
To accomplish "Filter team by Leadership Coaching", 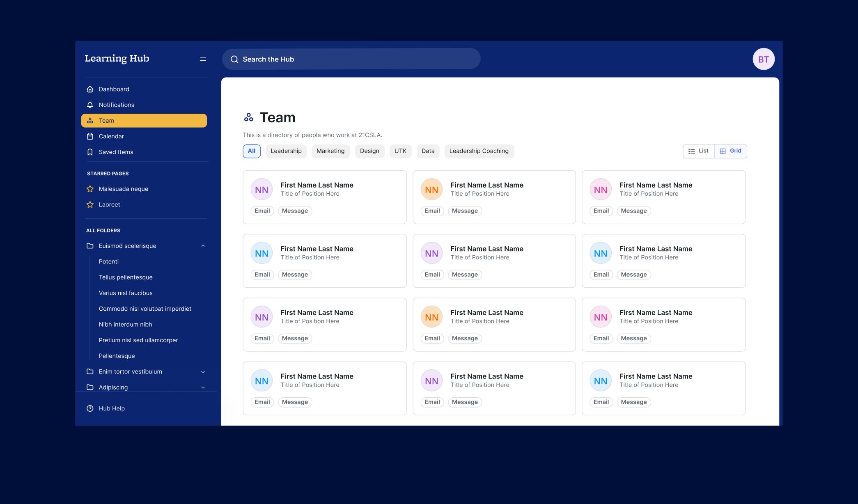I will [x=479, y=151].
